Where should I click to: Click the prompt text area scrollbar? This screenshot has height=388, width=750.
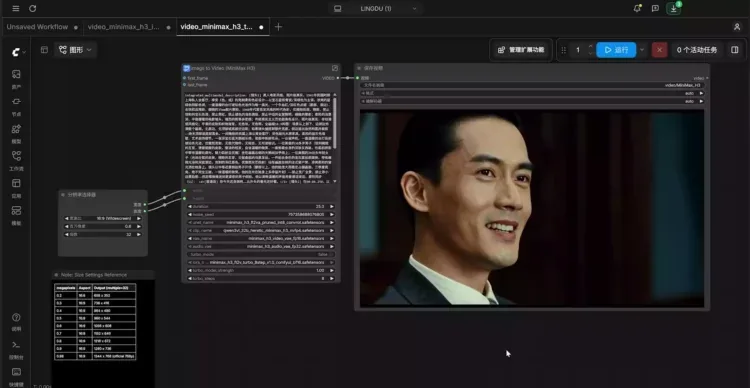coord(334,123)
